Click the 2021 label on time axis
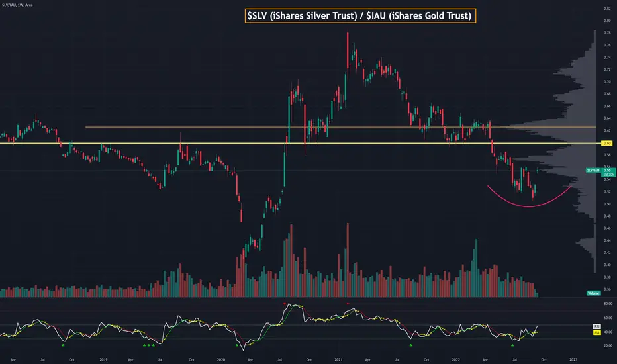 click(x=338, y=359)
